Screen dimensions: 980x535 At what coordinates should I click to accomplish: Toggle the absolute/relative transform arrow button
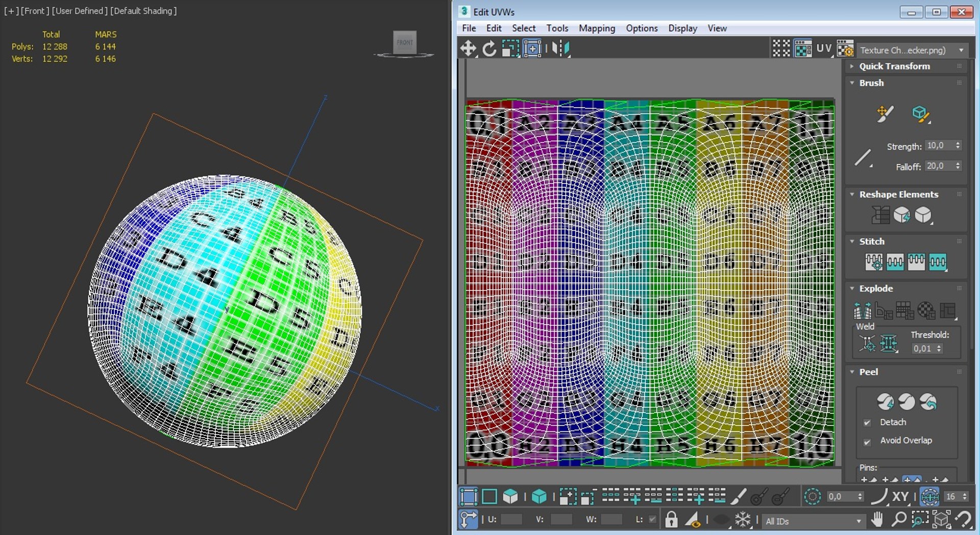[x=468, y=520]
